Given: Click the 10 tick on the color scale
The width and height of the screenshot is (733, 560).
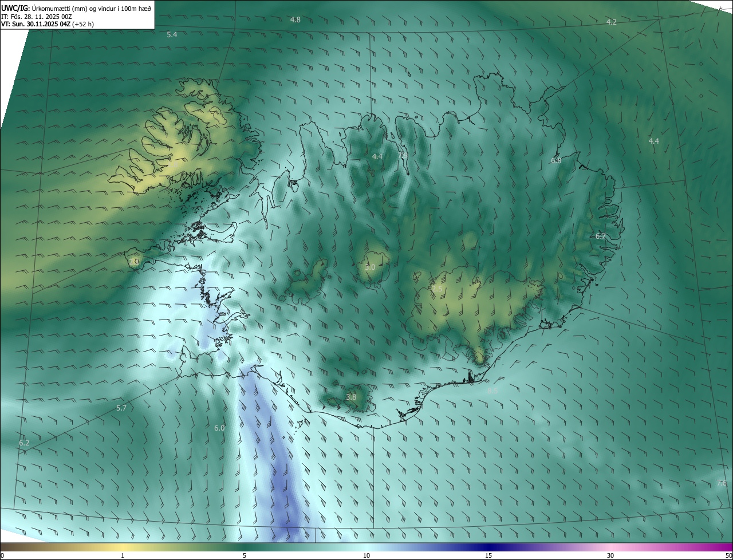Looking at the screenshot, I should 366,555.
